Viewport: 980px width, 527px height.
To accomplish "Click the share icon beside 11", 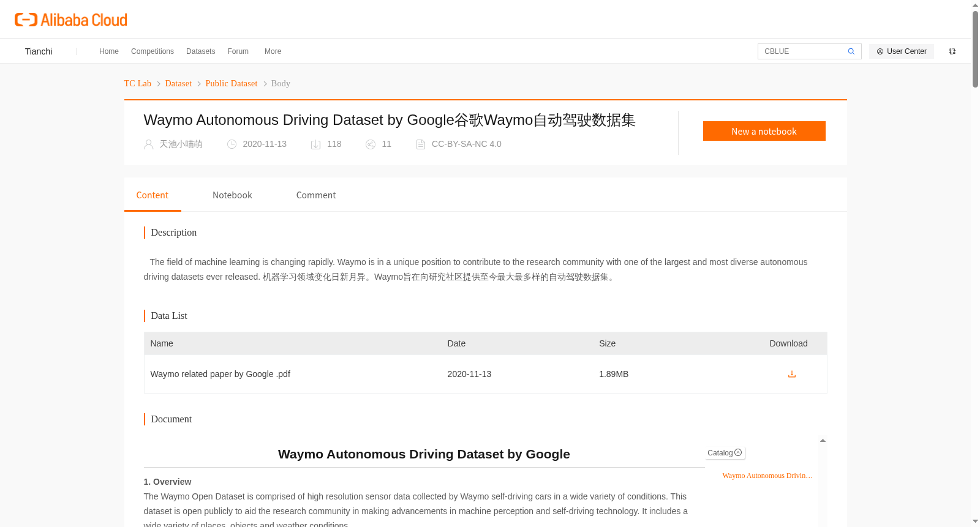I will point(371,144).
